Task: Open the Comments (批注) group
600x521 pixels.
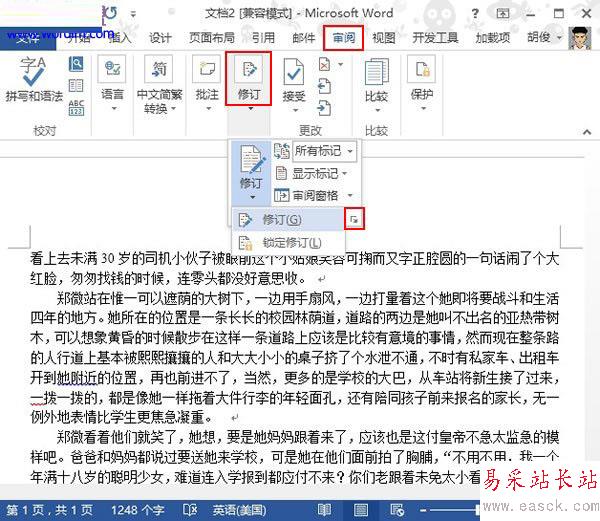Action: (x=207, y=82)
